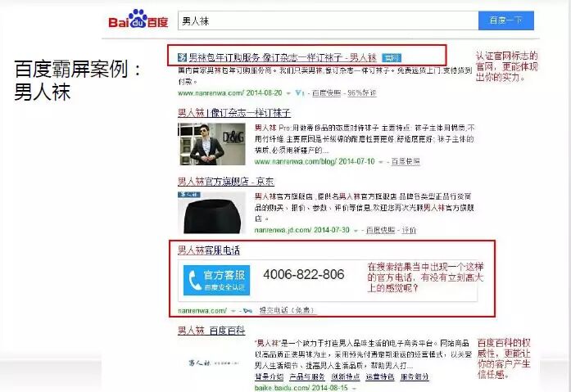Click the 官网 certification badge
The image size is (571, 392).
392,58
